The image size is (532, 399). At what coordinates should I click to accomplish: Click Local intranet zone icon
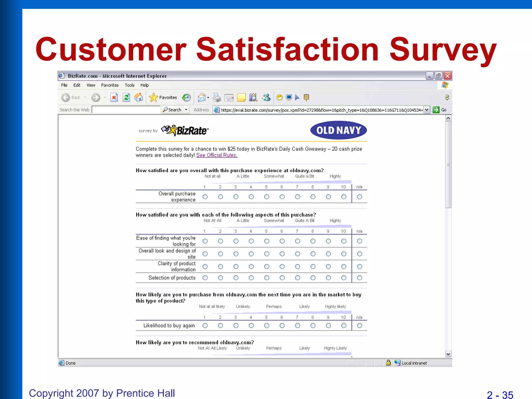(397, 363)
